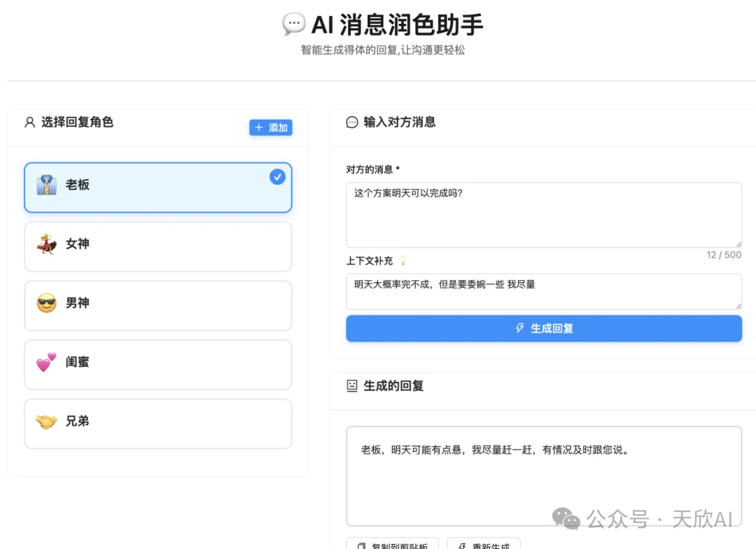The width and height of the screenshot is (756, 549).
Task: Click 重新生成 to regenerate the reply
Action: [483, 545]
